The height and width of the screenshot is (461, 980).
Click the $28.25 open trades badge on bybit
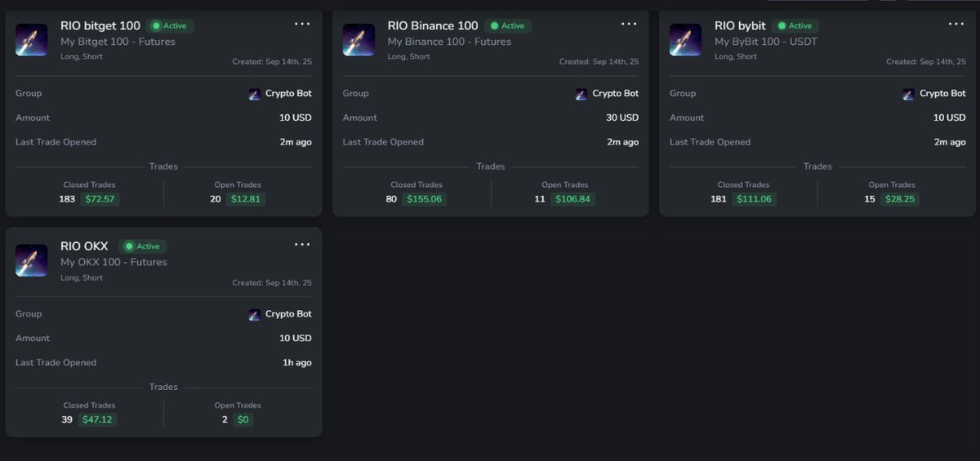click(x=900, y=199)
